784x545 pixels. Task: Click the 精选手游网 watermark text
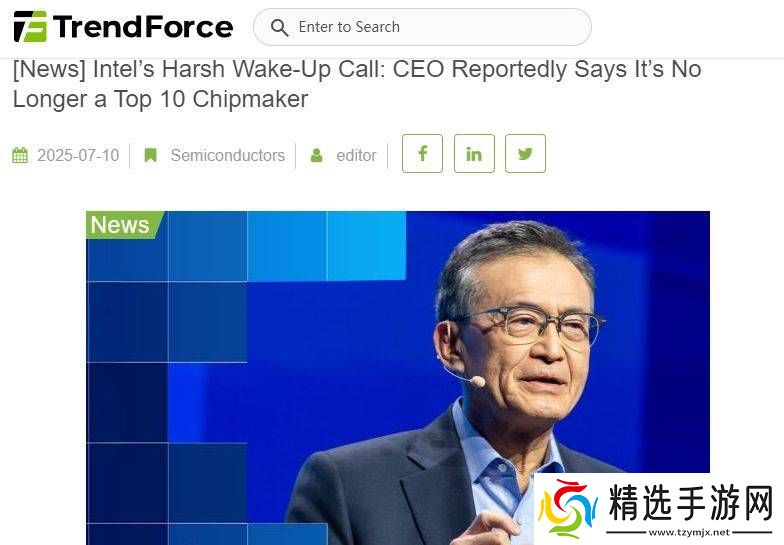[690, 502]
